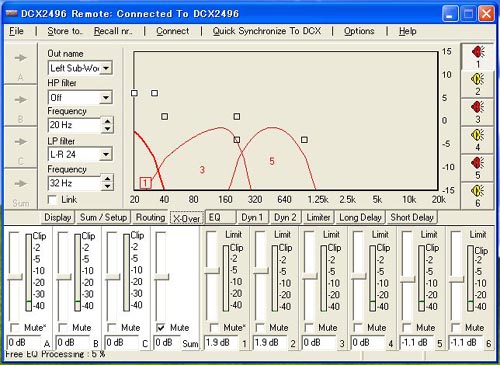
Task: Click input A gain fader handle
Action: pos(15,277)
